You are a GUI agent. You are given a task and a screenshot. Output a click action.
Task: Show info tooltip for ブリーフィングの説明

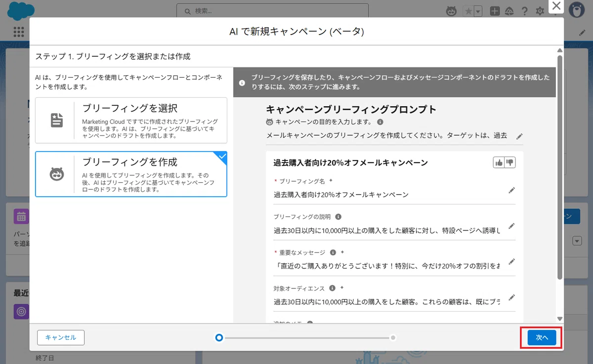339,217
